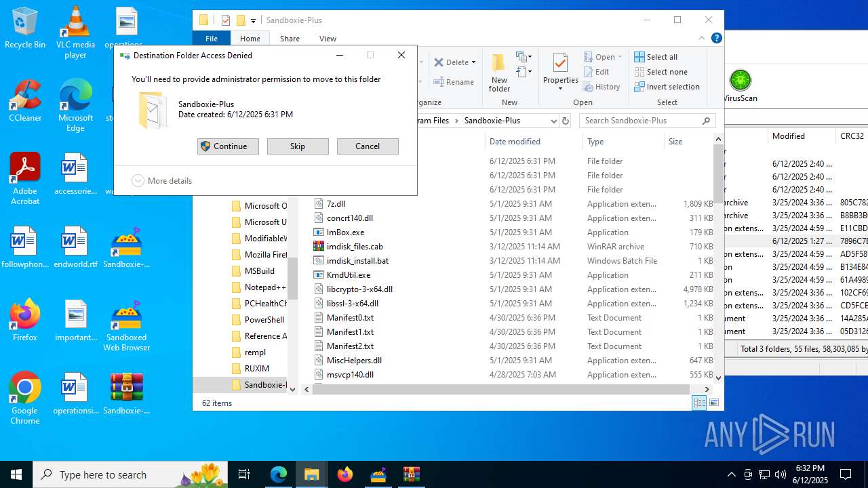Open Explorer Help question mark icon
This screenshot has width=868, height=488.
point(716,39)
